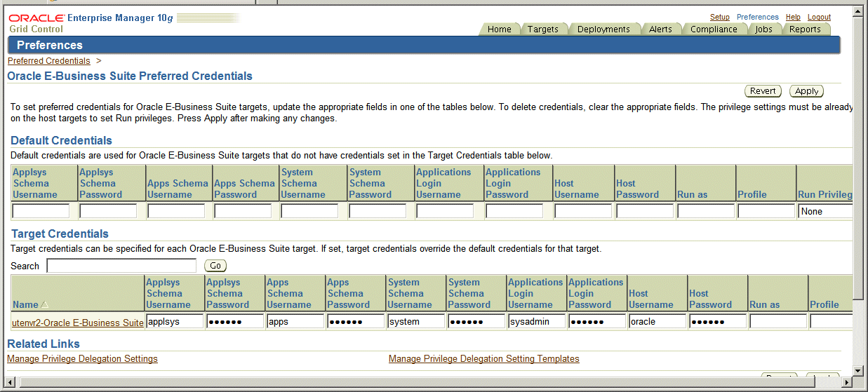Click the top Revert button

[x=763, y=91]
